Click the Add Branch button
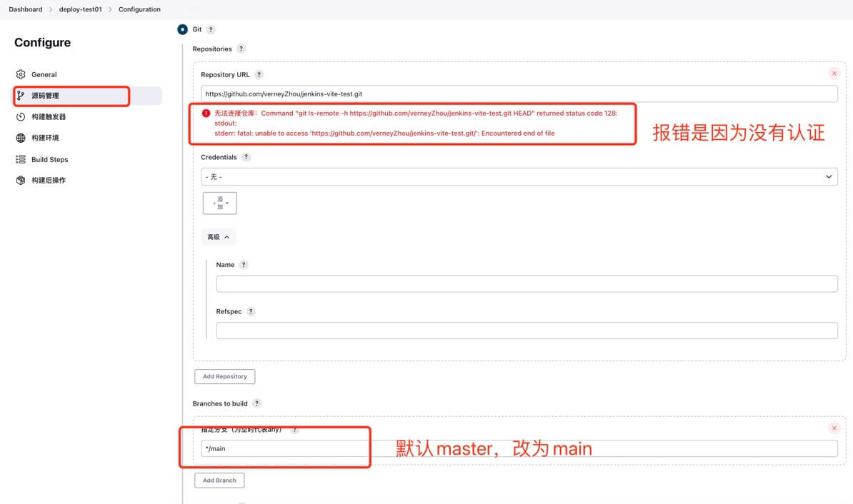 point(219,480)
